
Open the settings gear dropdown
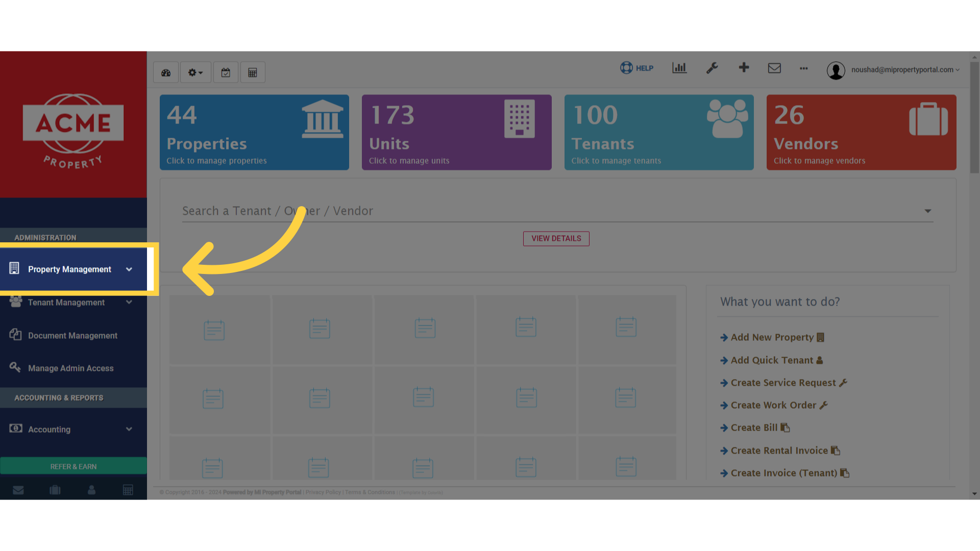tap(195, 72)
